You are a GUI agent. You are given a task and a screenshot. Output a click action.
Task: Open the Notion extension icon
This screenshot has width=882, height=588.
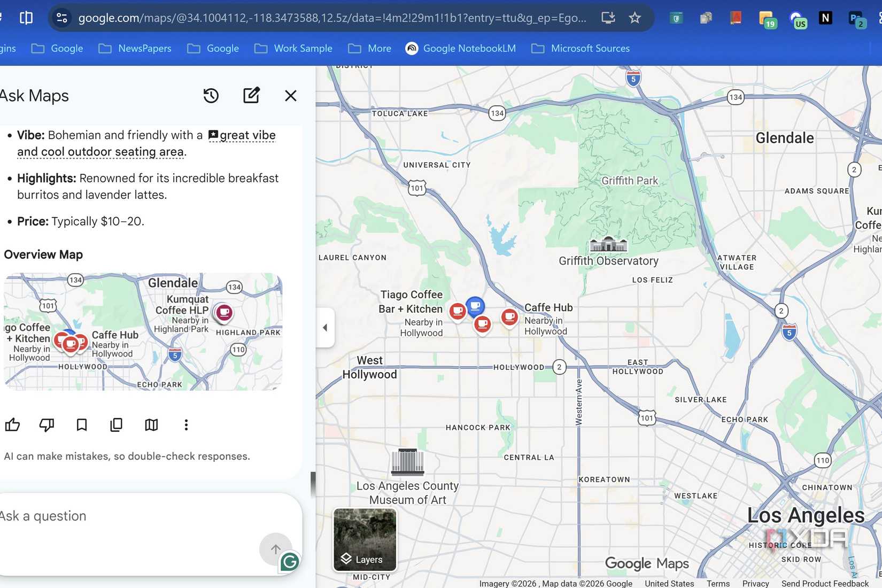coord(825,18)
